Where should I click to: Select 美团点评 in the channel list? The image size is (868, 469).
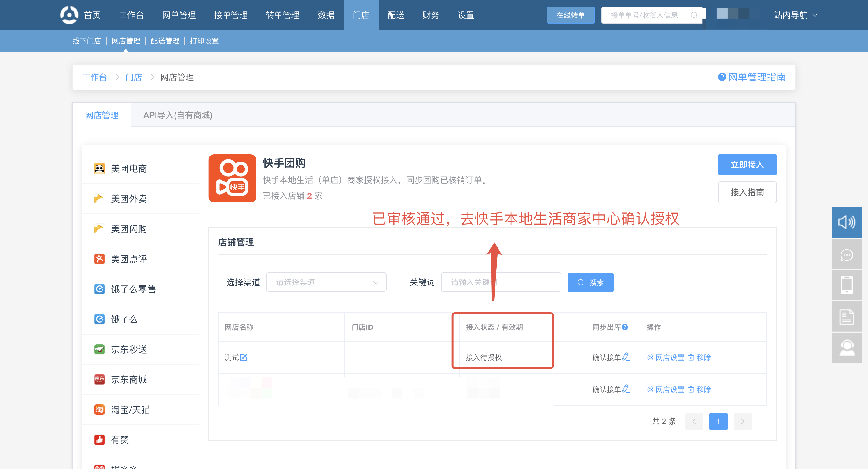tap(140, 259)
